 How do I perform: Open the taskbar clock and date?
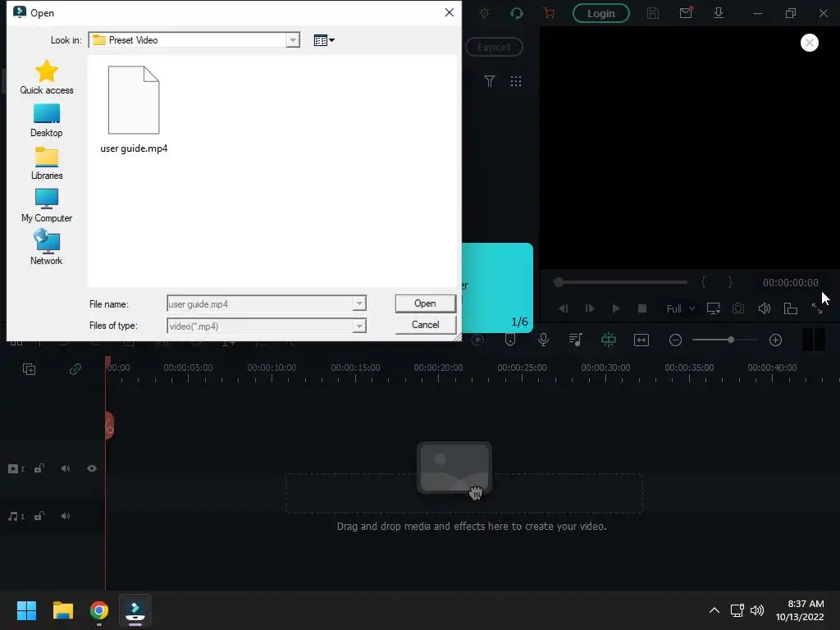pos(800,610)
